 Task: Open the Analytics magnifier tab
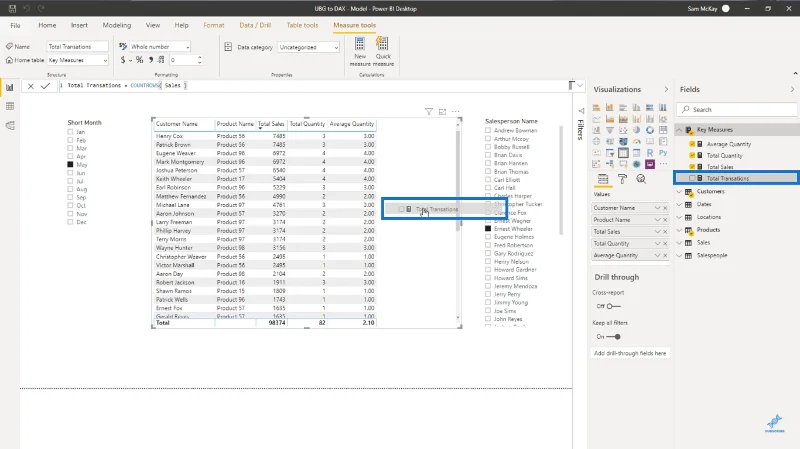pos(641,179)
